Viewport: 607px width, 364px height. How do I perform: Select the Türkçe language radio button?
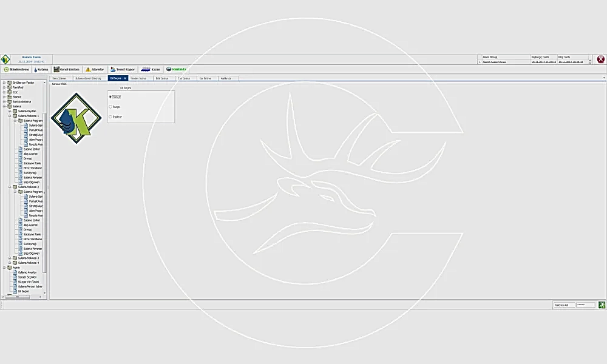pyautogui.click(x=110, y=96)
